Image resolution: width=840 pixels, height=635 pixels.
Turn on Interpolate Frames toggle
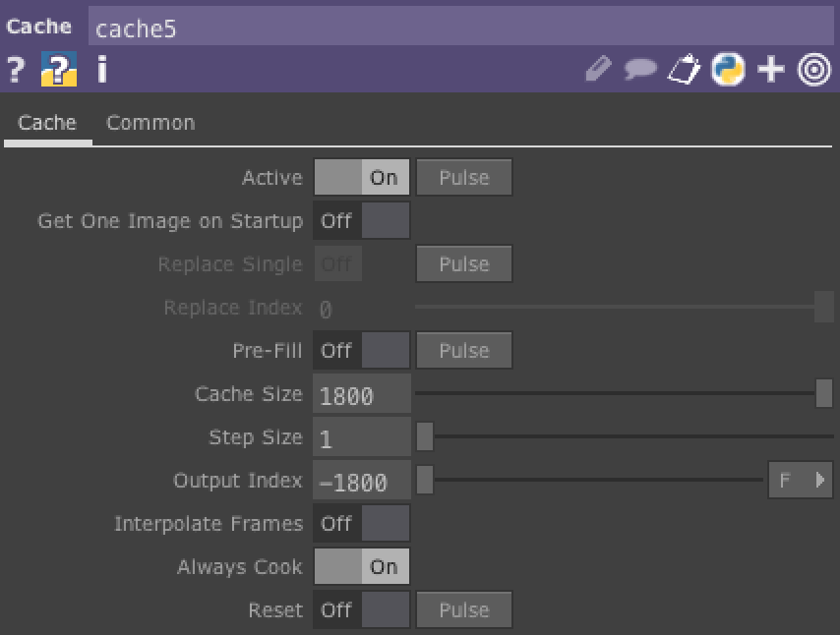361,524
